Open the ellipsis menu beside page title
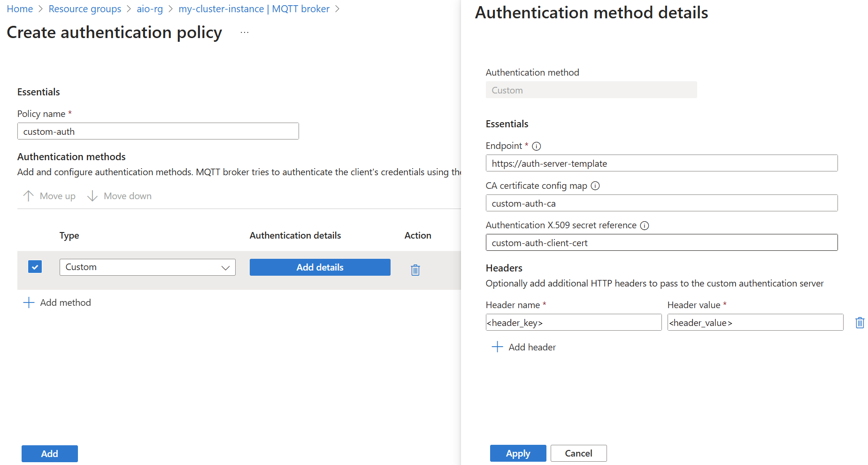Screen dimensions: 868x465 pyautogui.click(x=244, y=32)
